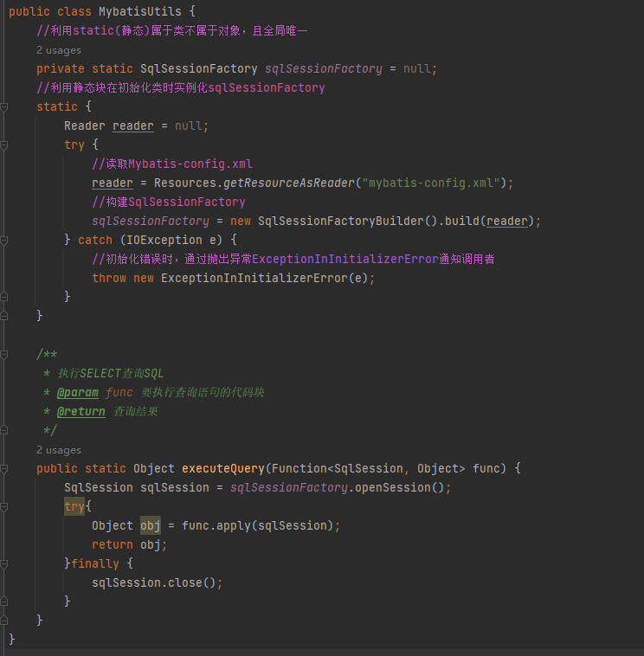Viewport: 644px width, 656px height.
Task: Click the '2 usages' hint above sqlSessionFactory field
Action: tap(58, 50)
